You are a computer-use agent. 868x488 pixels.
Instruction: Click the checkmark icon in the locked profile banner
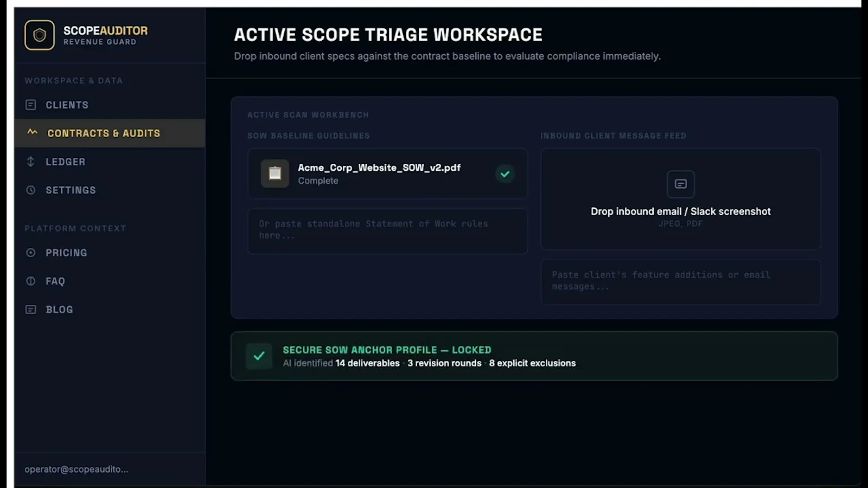[259, 356]
